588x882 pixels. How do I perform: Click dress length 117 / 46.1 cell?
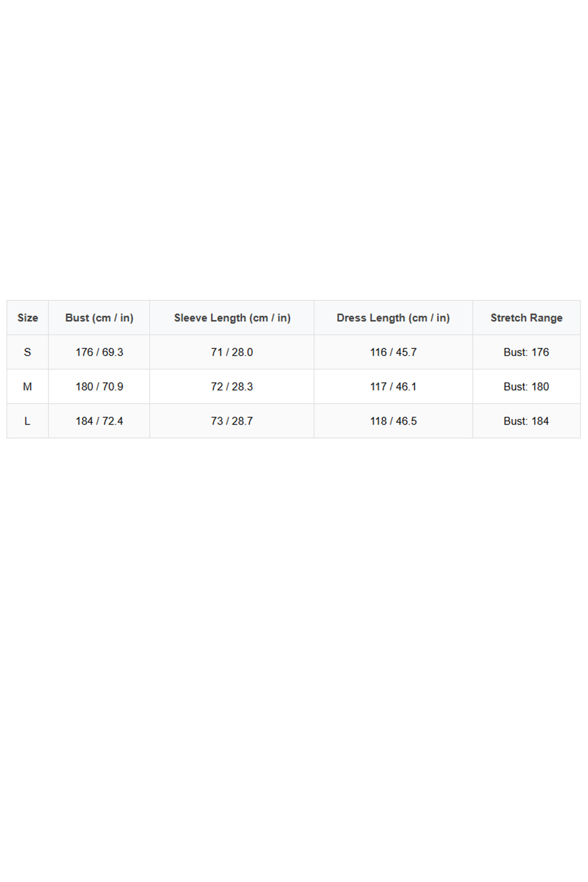[393, 387]
